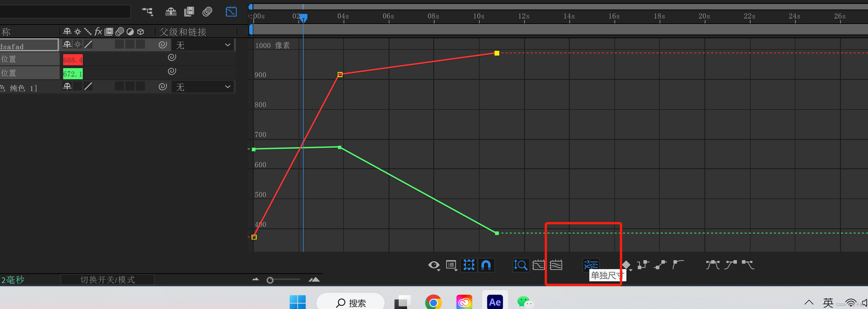The width and height of the screenshot is (868, 309).
Task: Click the timeline zoom slider handle
Action: 270,280
